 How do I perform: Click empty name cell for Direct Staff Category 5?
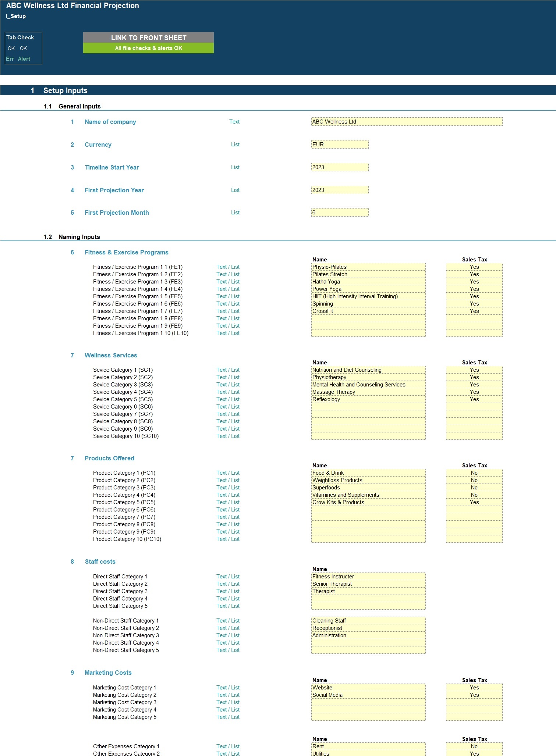368,606
